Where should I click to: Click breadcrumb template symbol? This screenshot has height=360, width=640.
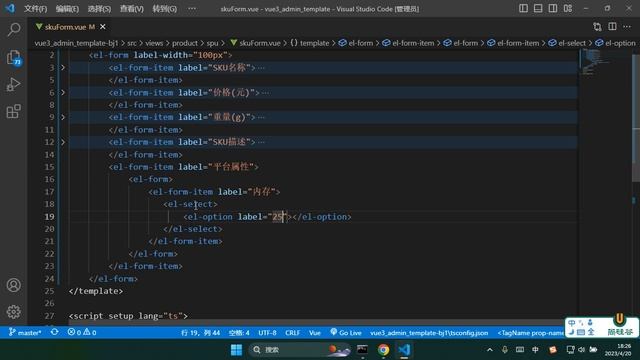tap(310, 43)
